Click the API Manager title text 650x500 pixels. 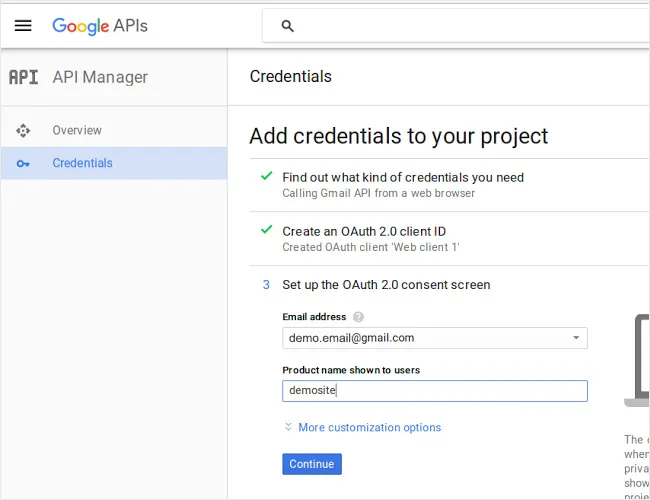coord(100,77)
